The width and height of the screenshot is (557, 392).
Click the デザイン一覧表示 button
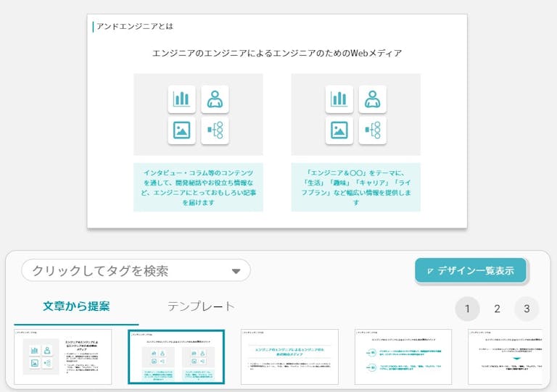(x=470, y=270)
